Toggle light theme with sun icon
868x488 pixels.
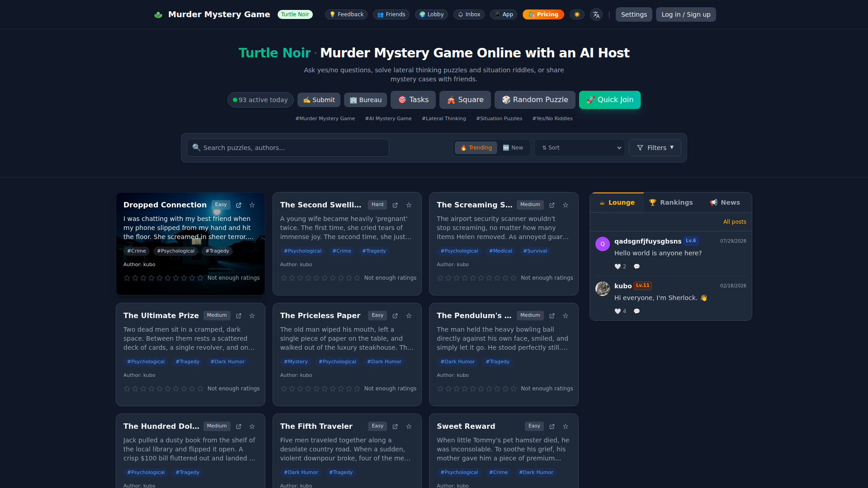tap(577, 14)
